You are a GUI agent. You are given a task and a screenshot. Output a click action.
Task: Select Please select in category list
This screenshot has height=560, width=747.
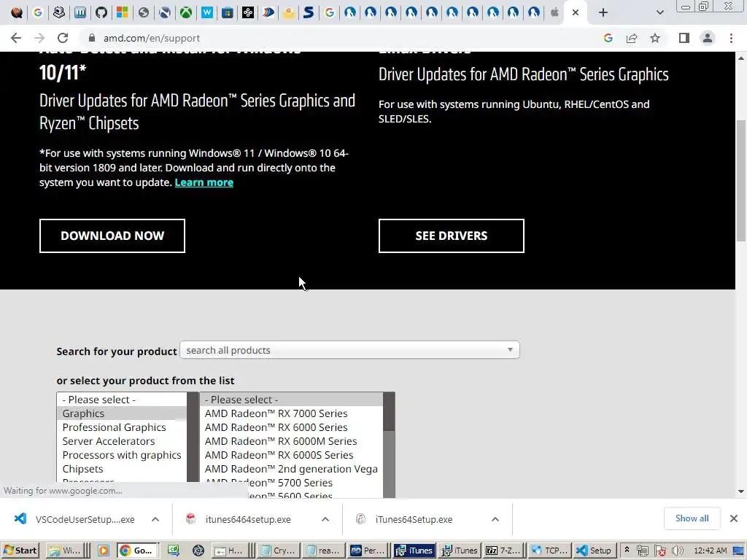click(x=122, y=400)
